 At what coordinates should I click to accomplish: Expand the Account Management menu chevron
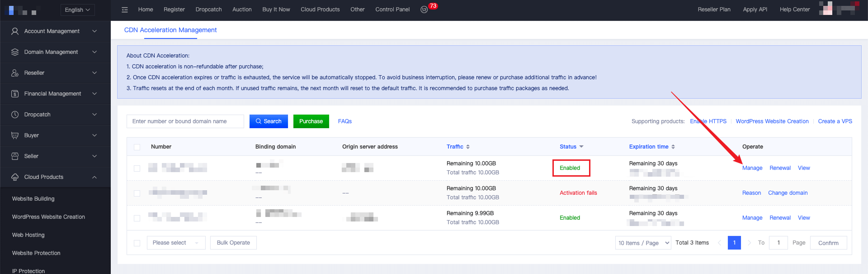click(x=94, y=31)
